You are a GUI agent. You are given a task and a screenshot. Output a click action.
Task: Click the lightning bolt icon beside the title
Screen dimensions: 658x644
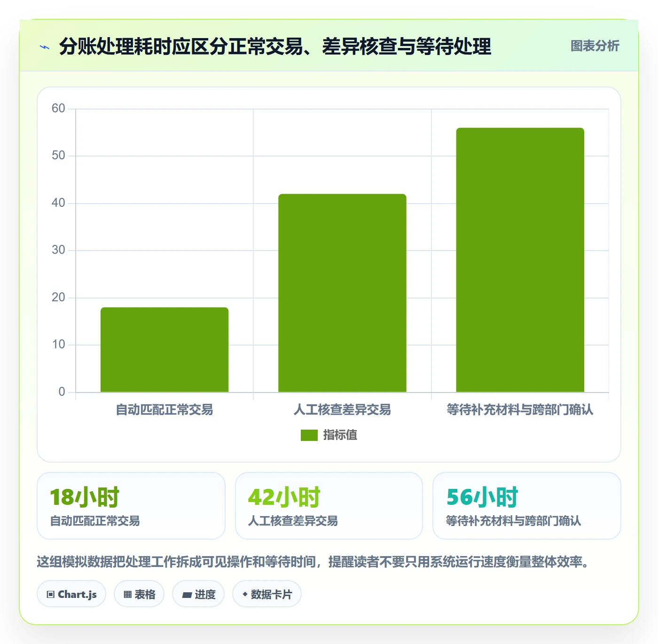pyautogui.click(x=45, y=47)
